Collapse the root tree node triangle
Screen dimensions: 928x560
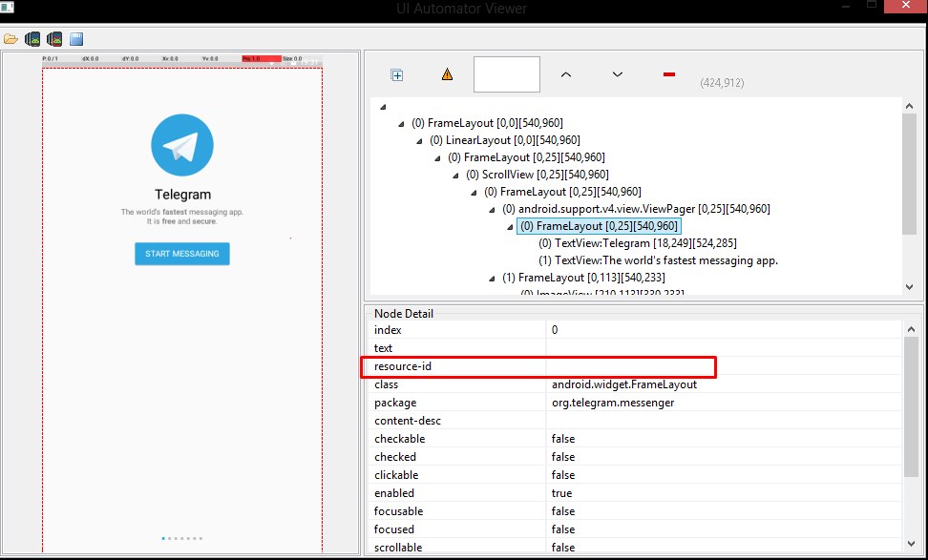(x=383, y=107)
